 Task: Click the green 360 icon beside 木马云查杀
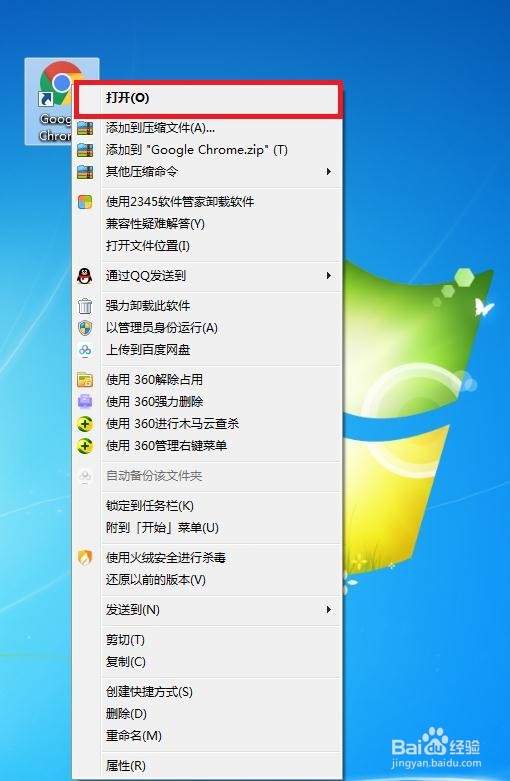click(x=85, y=424)
